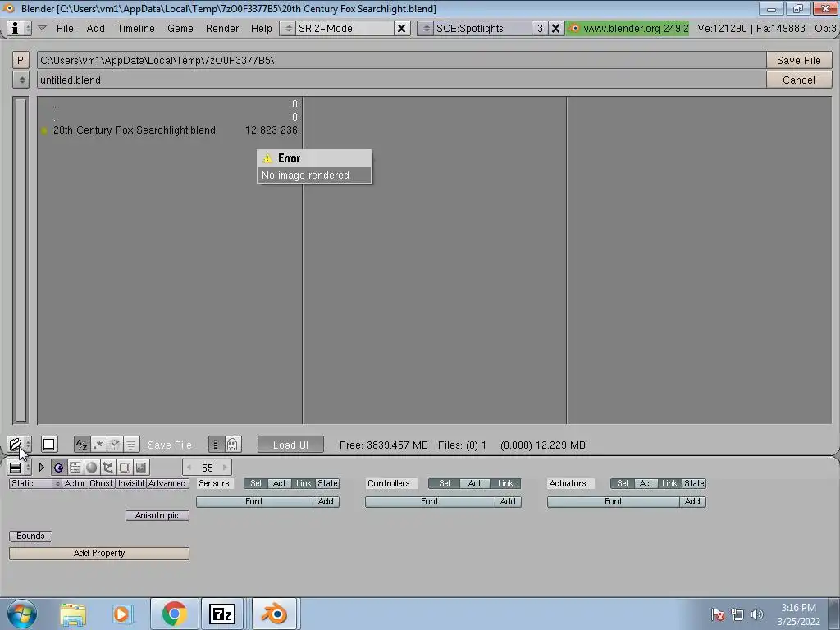Screen dimensions: 840x630
Task: Add a controller to Font
Action: [508, 501]
